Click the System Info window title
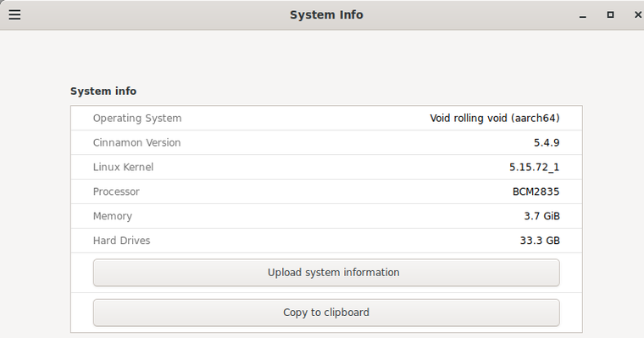 (326, 14)
